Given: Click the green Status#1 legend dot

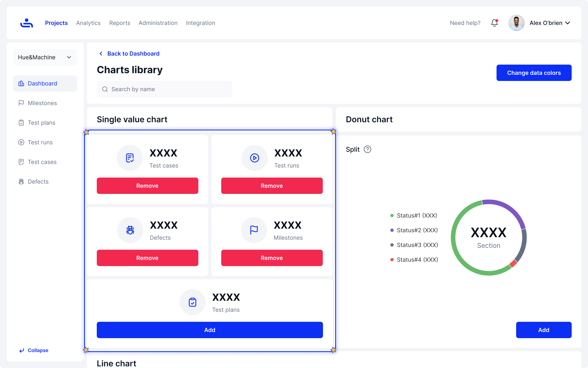Looking at the screenshot, I should point(392,216).
